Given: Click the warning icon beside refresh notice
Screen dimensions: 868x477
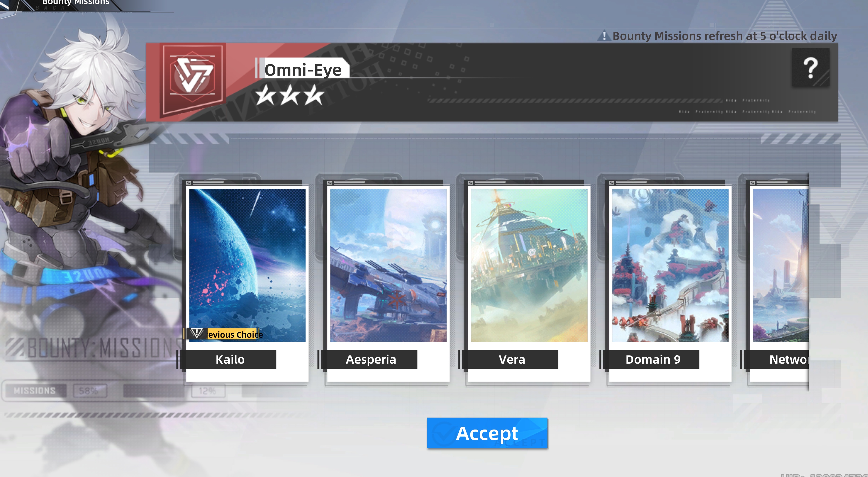Looking at the screenshot, I should point(604,36).
